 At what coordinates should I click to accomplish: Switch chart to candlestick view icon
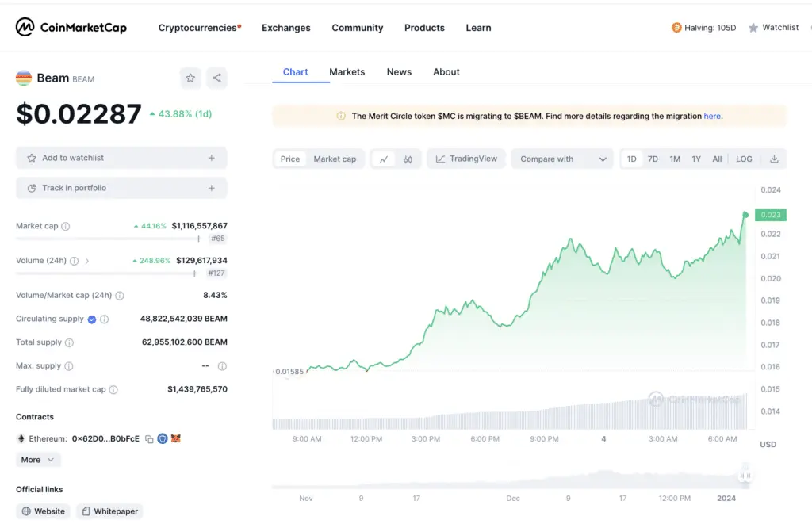click(408, 159)
